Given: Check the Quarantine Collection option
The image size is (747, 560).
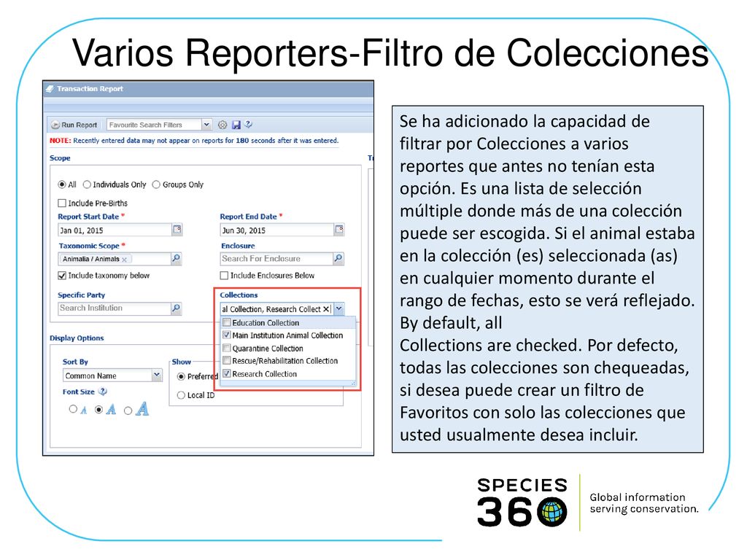Looking at the screenshot, I should tap(227, 348).
